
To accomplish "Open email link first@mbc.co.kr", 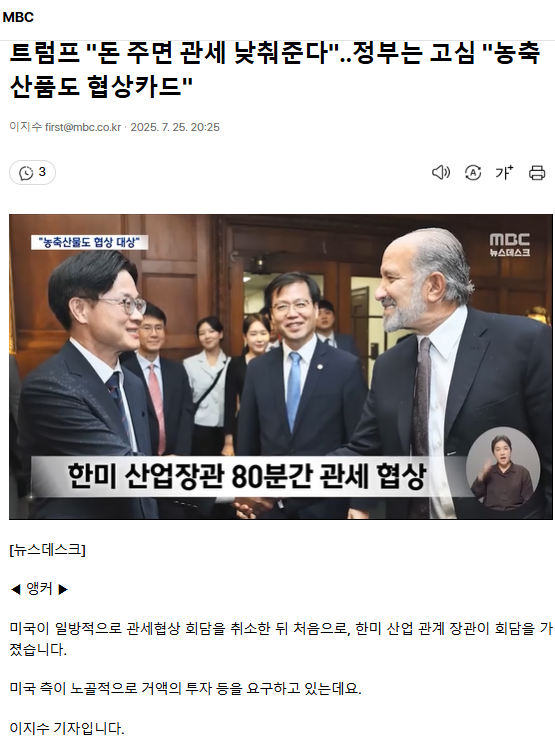I will (83, 127).
